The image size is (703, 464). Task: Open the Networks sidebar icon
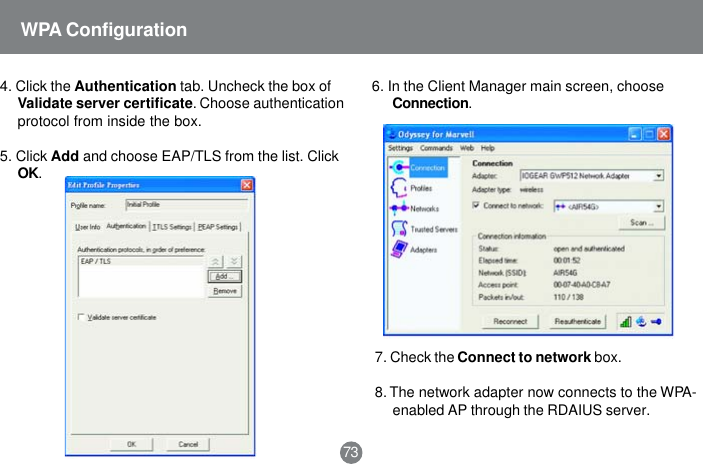pos(399,208)
